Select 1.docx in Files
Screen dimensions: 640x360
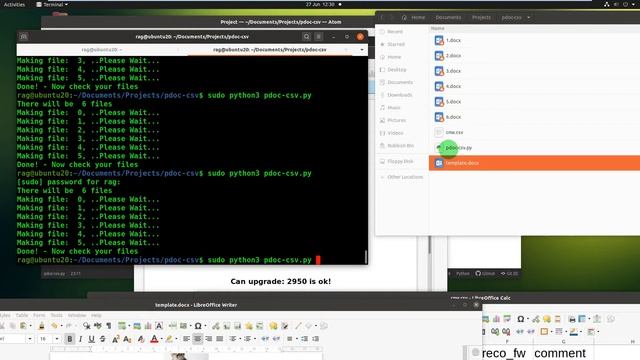534,40
